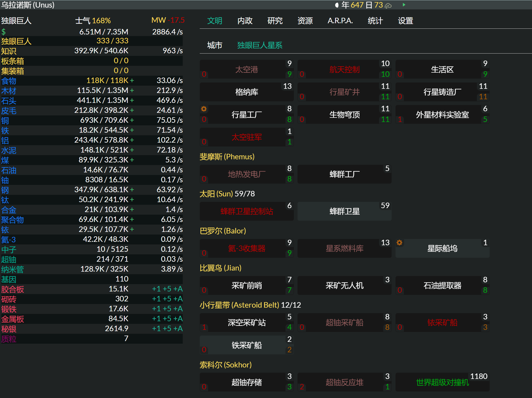Image resolution: width=532 pixels, height=398 pixels.
Task: Click the red off-count of 深空采矿站
Action: click(x=204, y=327)
